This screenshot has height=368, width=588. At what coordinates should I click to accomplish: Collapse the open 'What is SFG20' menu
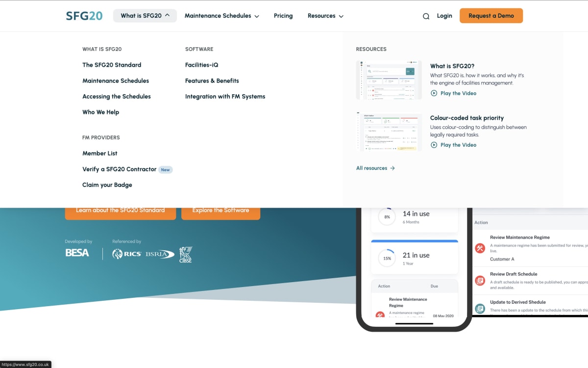click(x=145, y=15)
